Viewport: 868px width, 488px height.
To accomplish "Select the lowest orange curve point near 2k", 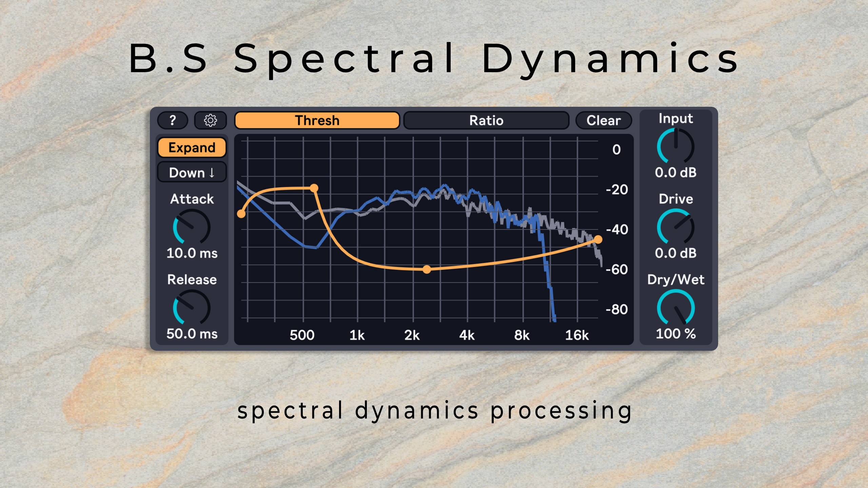I will pyautogui.click(x=427, y=269).
